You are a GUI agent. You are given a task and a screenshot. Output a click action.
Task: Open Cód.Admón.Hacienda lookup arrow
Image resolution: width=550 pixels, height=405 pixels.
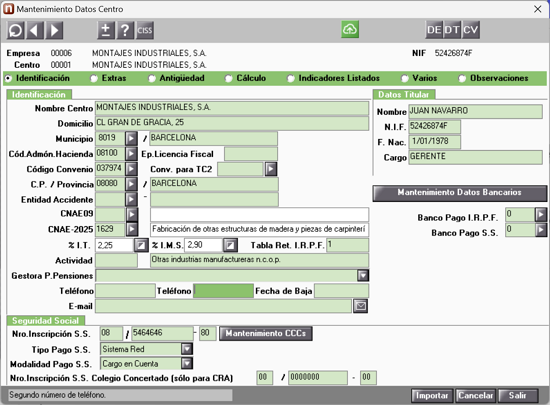(132, 154)
